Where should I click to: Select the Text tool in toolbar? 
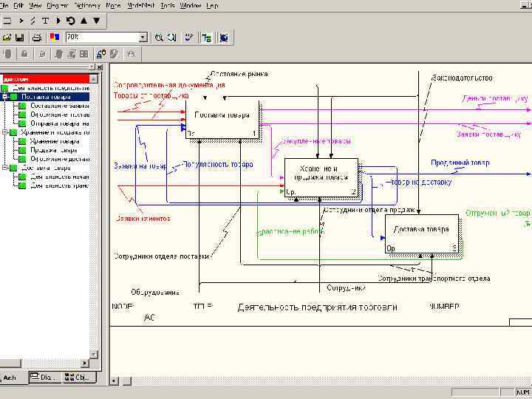(45, 21)
